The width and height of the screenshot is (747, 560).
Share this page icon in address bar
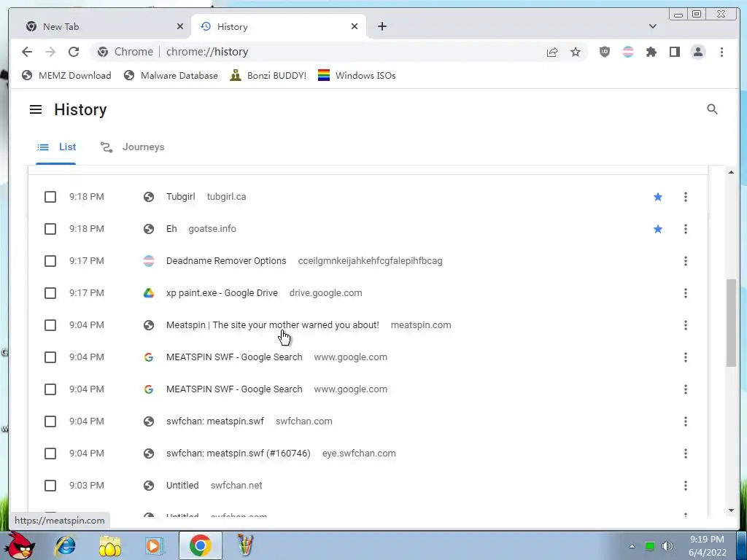pos(552,52)
